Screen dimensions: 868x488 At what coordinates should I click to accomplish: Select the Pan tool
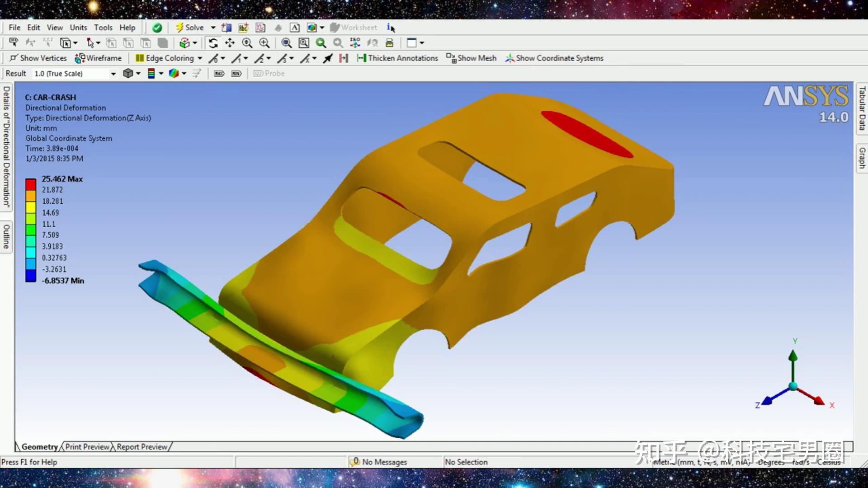click(230, 43)
